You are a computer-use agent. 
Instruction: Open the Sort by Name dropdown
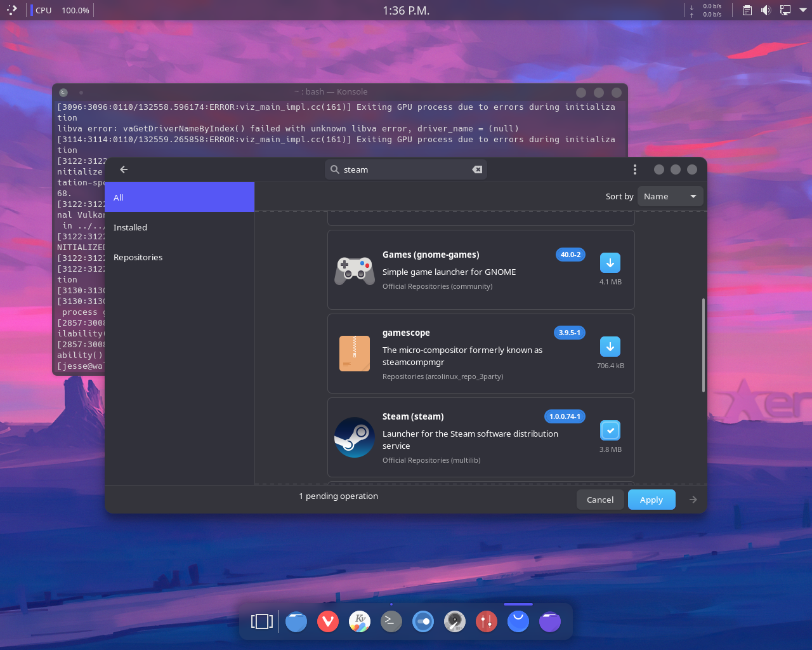point(670,196)
